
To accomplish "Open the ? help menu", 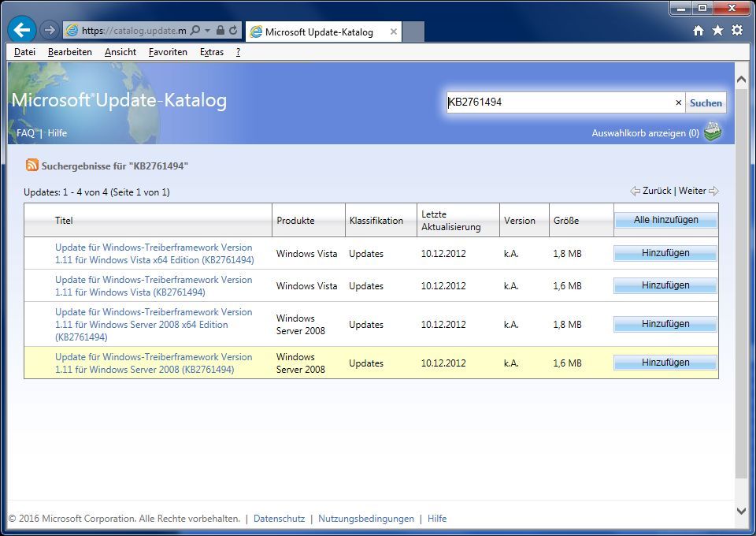I will coord(238,52).
